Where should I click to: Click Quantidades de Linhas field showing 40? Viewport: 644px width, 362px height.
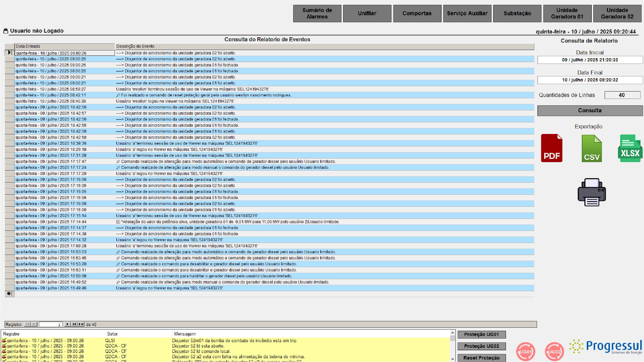[622, 95]
